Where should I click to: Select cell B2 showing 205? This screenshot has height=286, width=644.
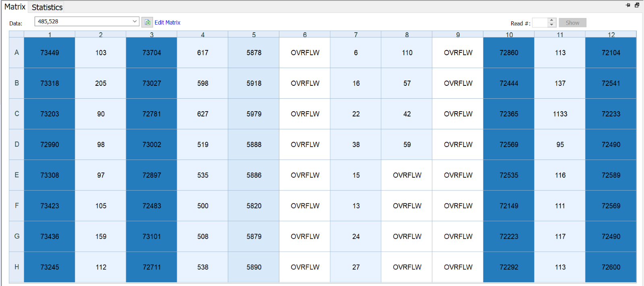click(101, 83)
